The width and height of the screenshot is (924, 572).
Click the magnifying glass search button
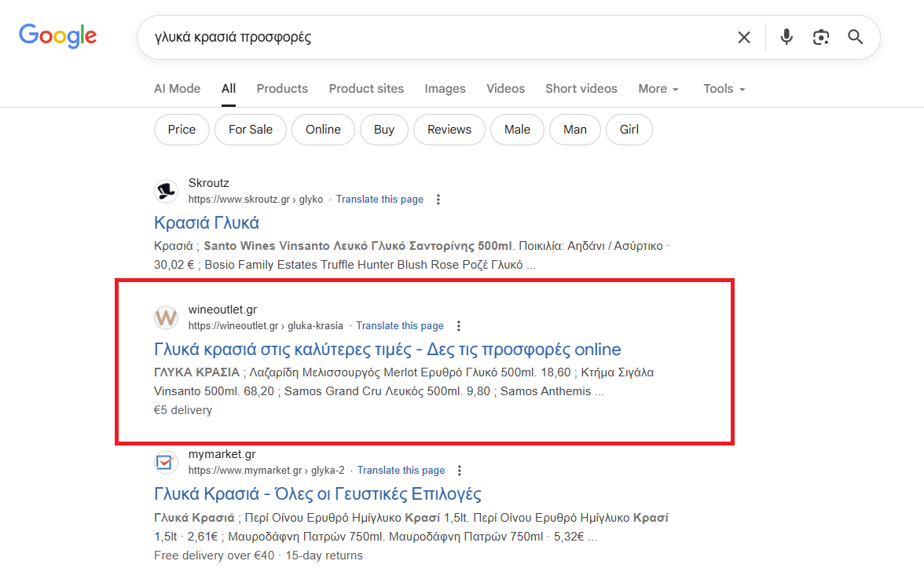coord(856,37)
